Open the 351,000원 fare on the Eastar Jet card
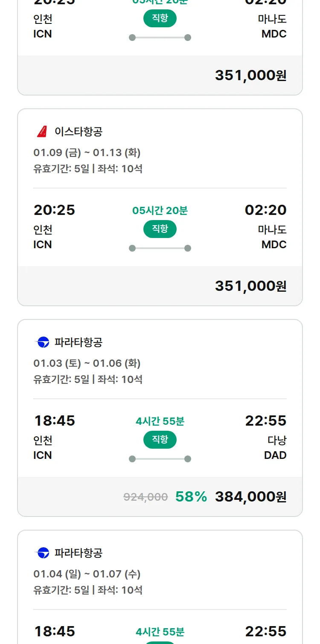The height and width of the screenshot is (644, 320). pos(250,286)
